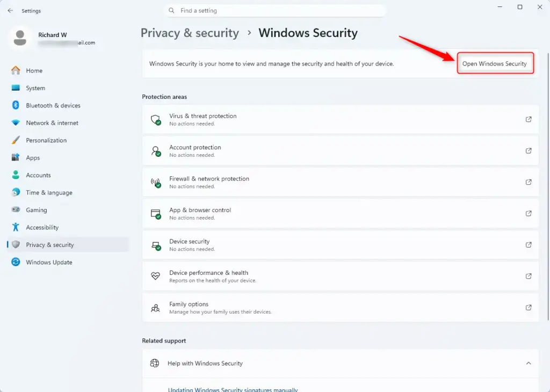
Task: Click Privacy & security breadcrumb link
Action: click(190, 33)
